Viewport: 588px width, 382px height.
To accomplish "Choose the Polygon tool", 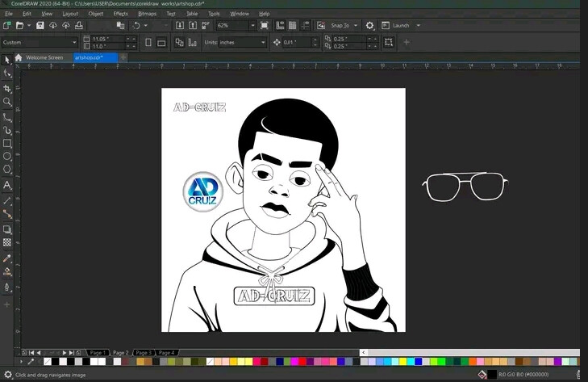I will (x=7, y=170).
